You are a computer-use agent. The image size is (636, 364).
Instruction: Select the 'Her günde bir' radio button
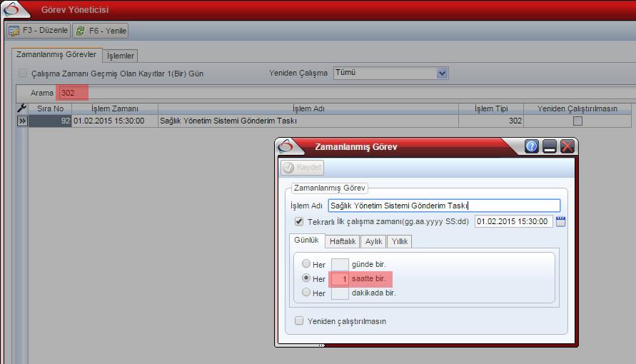[306, 264]
